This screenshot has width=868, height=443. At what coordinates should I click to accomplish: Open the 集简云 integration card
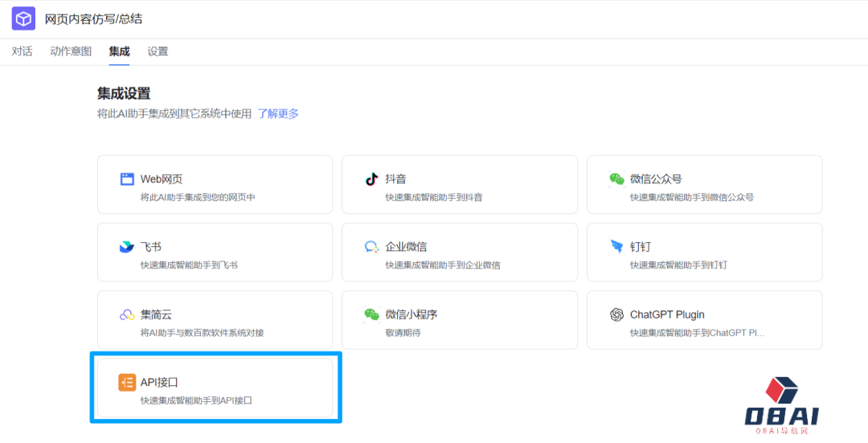215,320
